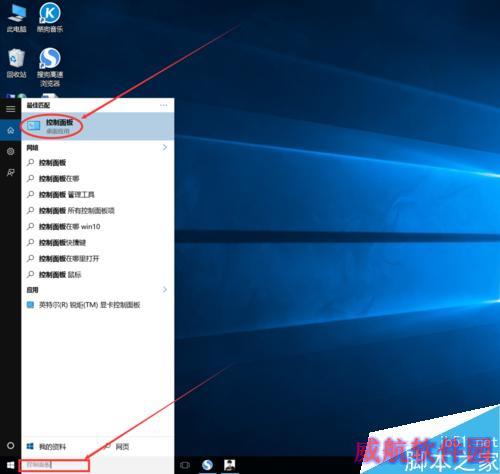Open Sogou browser from the taskbar

click(x=207, y=464)
